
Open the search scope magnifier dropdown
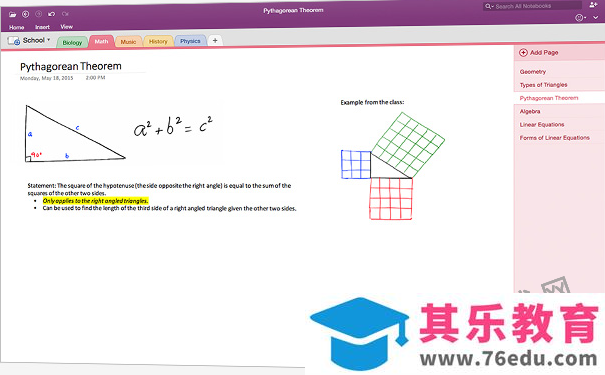(x=489, y=6)
